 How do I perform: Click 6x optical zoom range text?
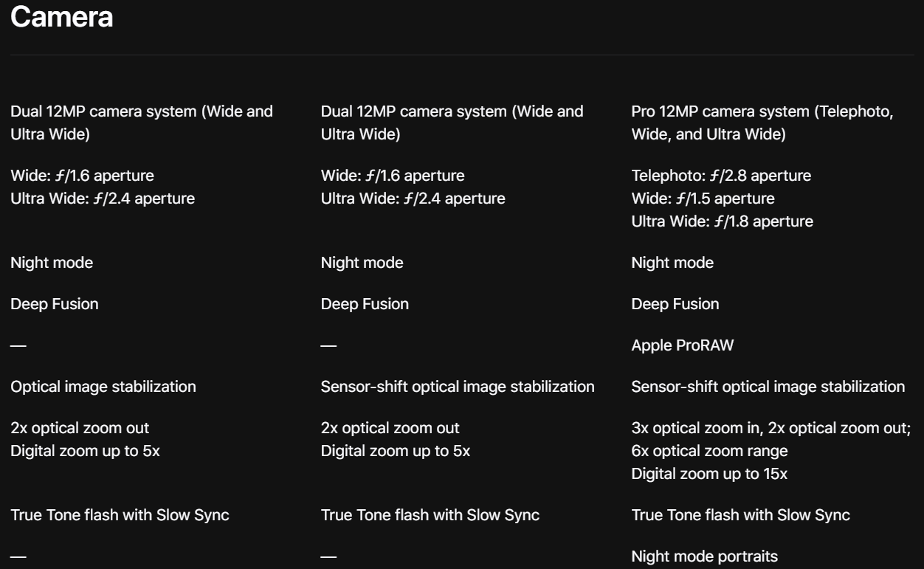click(709, 451)
